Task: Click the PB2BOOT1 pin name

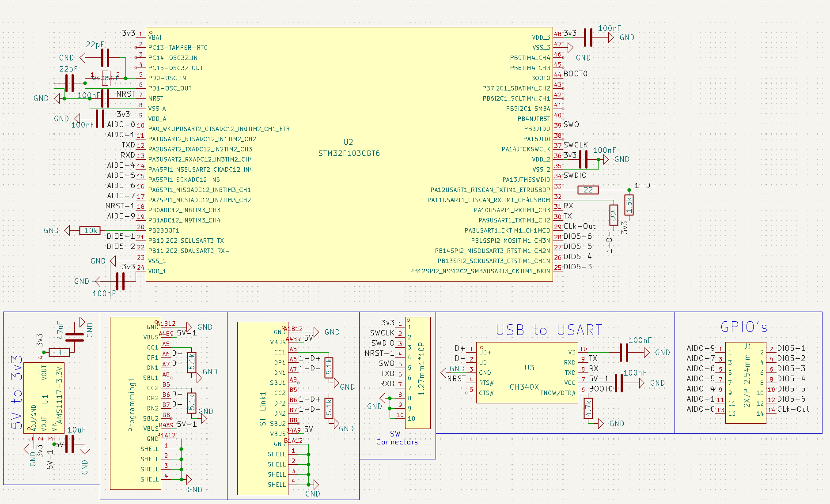Action: click(x=164, y=230)
